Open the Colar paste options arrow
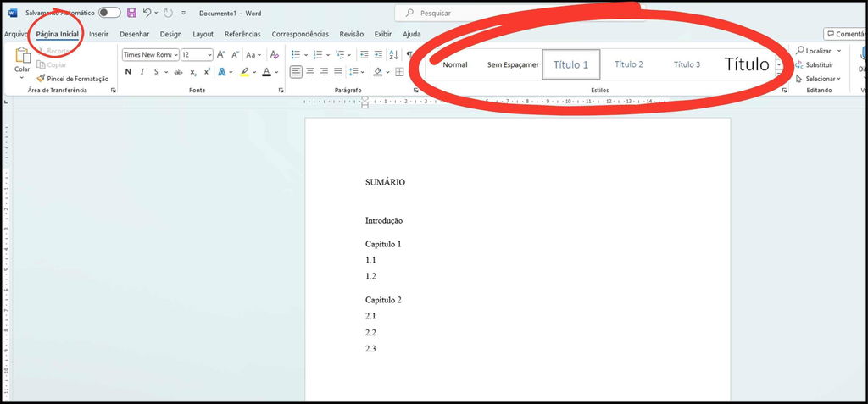The width and height of the screenshot is (868, 404). (22, 77)
